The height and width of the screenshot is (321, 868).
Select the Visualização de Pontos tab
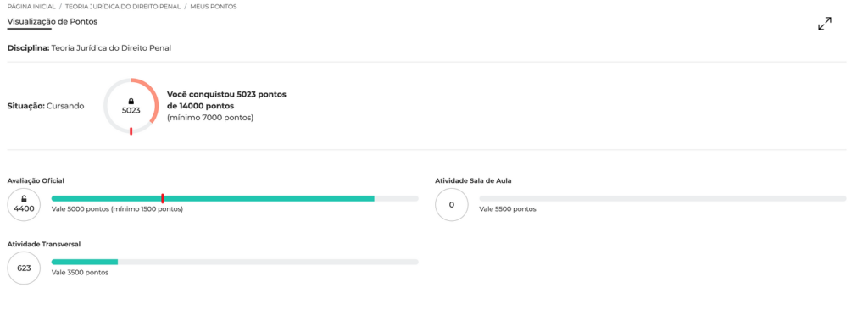52,21
